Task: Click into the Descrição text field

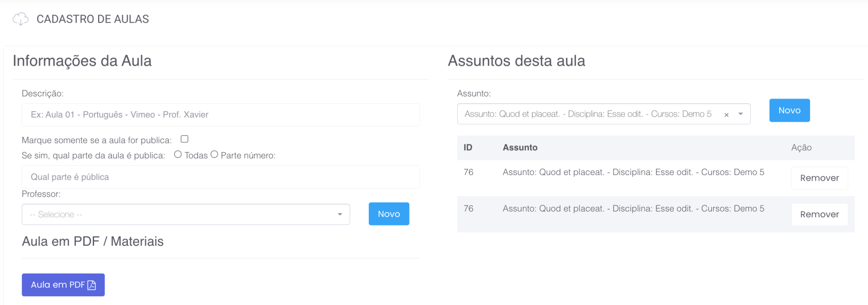Action: [220, 115]
